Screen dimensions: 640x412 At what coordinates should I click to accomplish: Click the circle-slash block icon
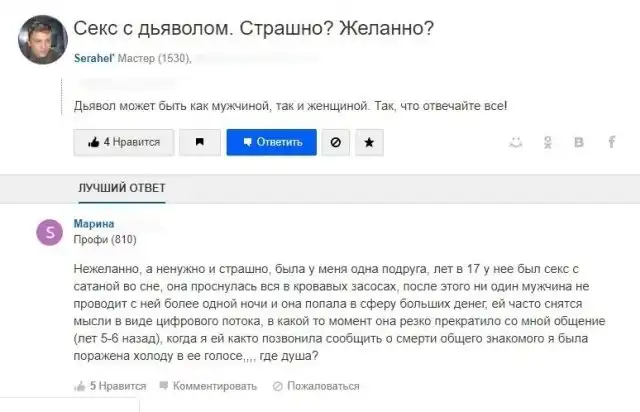click(x=335, y=142)
